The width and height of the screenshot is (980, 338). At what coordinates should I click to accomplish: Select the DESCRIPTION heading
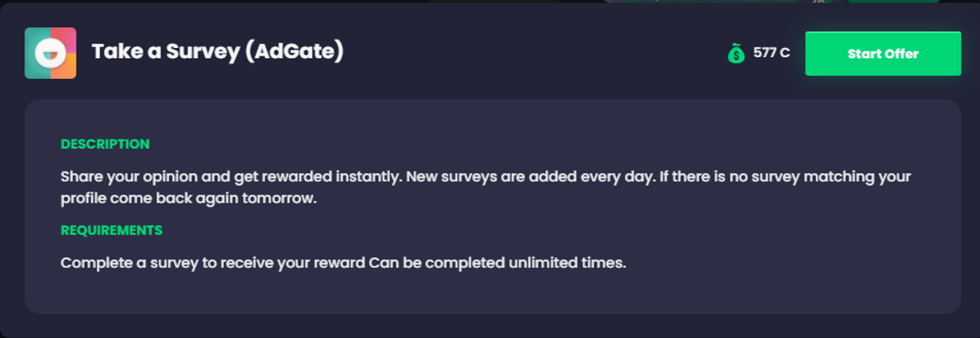pyautogui.click(x=105, y=144)
